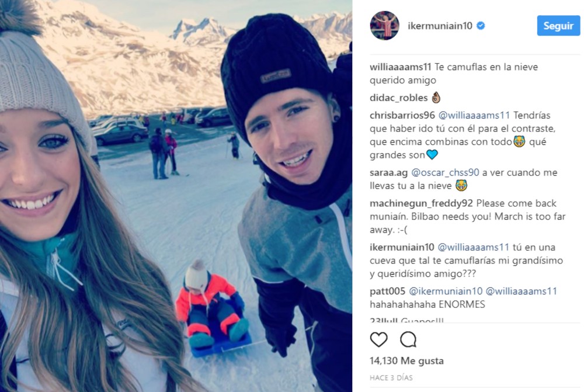
Task: Follow @williaaaams11 mention in ikermuniain10 reply
Action: tap(474, 248)
